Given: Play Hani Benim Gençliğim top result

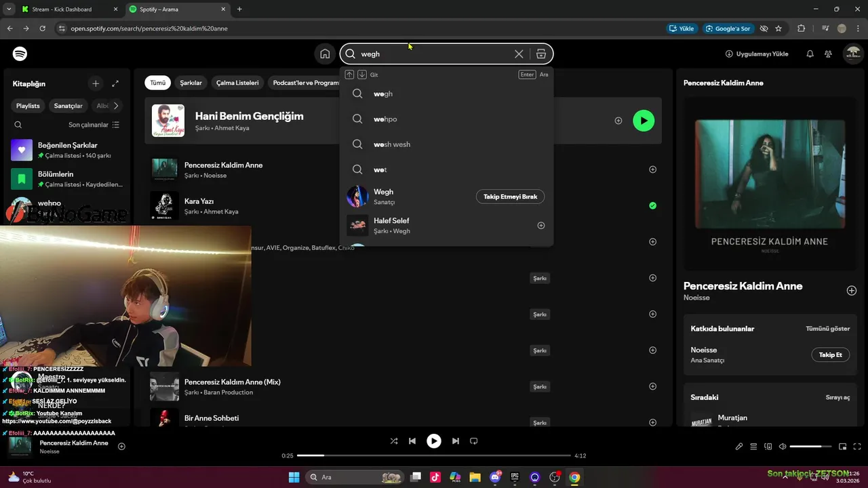Looking at the screenshot, I should pyautogui.click(x=644, y=121).
